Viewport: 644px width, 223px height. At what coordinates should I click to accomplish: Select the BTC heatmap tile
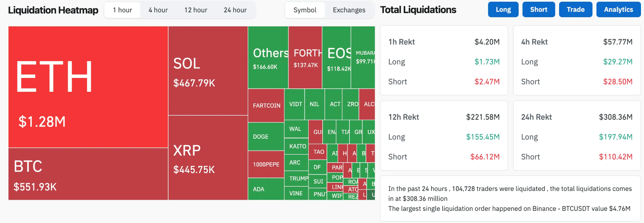coord(88,174)
